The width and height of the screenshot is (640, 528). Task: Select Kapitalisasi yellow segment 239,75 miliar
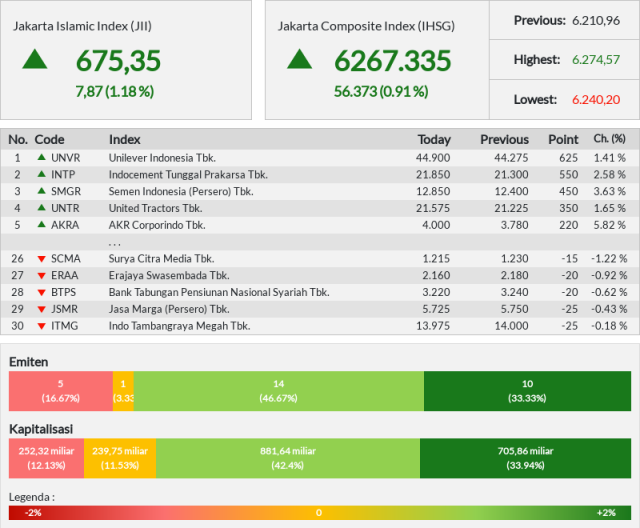[x=120, y=458]
